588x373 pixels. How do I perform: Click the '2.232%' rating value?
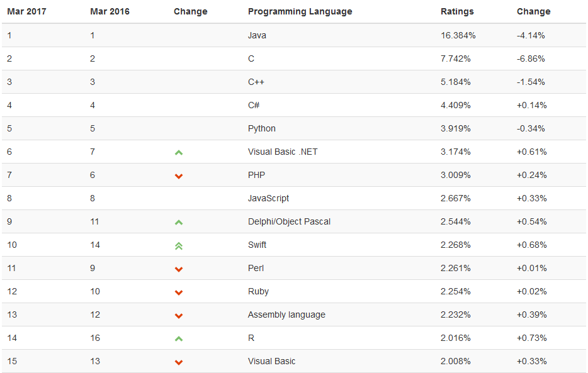pos(456,315)
